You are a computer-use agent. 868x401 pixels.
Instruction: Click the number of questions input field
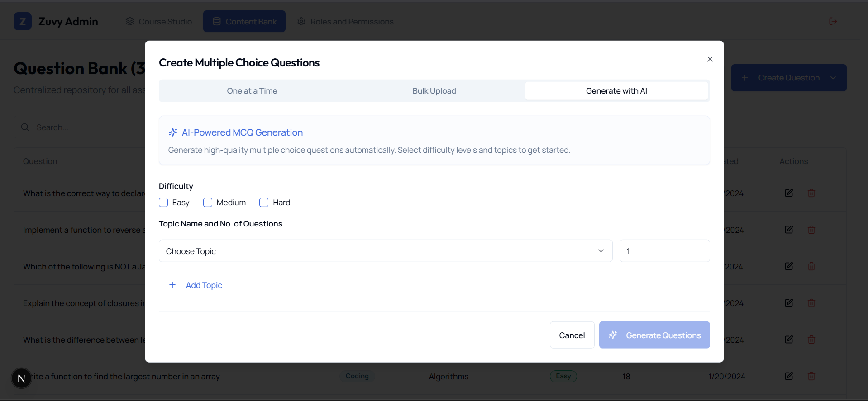click(664, 251)
